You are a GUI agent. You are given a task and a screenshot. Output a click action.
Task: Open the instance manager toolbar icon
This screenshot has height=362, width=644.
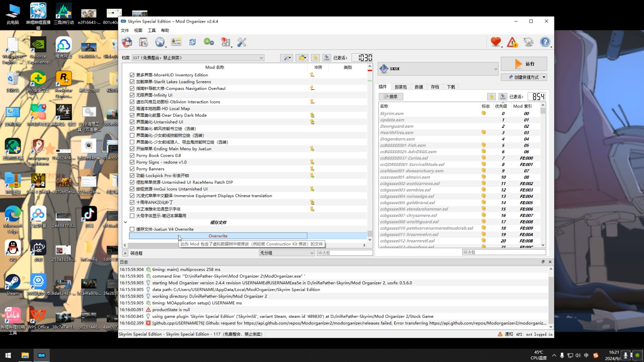127,42
